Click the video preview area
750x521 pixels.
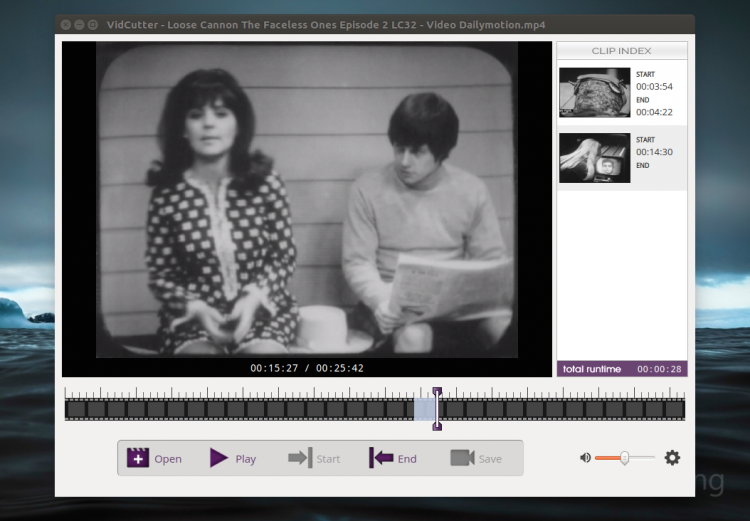point(307,200)
